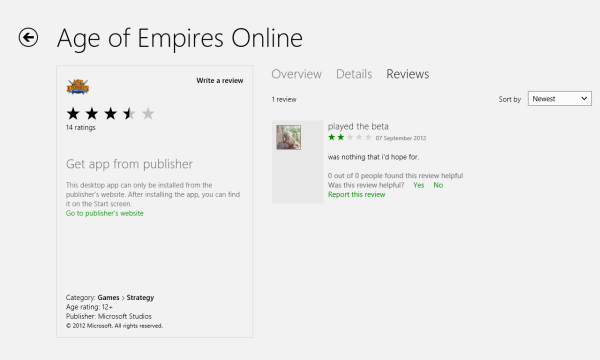
Task: Click the '1 review' count text
Action: coord(284,99)
